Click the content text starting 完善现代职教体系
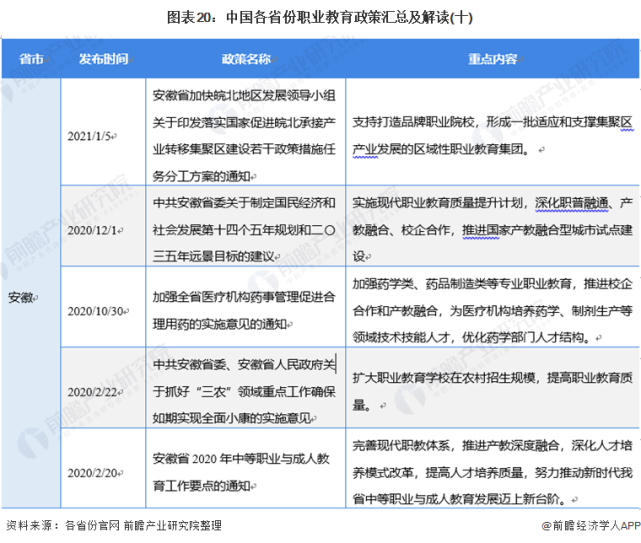 coord(493,472)
